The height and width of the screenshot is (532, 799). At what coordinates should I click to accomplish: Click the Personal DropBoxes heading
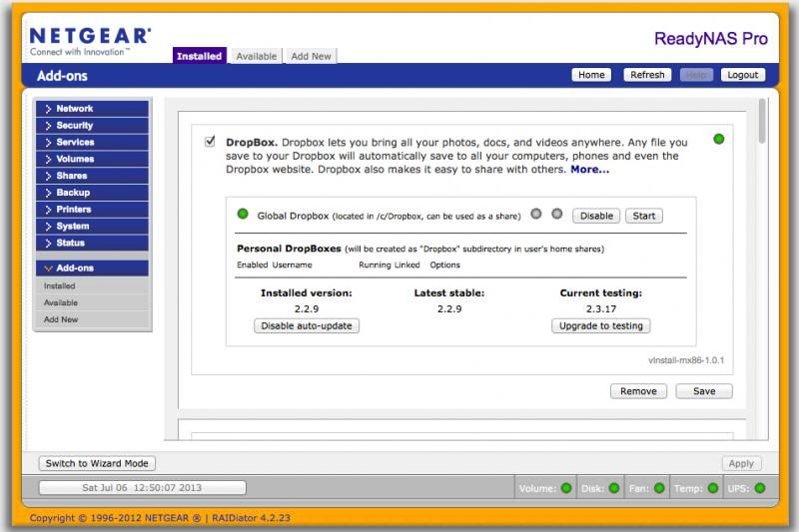click(289, 249)
